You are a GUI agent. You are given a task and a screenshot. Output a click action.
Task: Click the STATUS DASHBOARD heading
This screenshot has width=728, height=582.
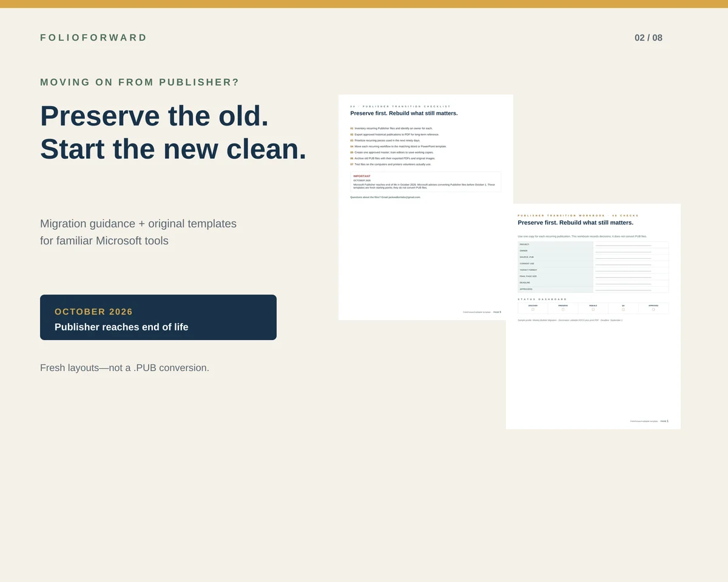(542, 299)
